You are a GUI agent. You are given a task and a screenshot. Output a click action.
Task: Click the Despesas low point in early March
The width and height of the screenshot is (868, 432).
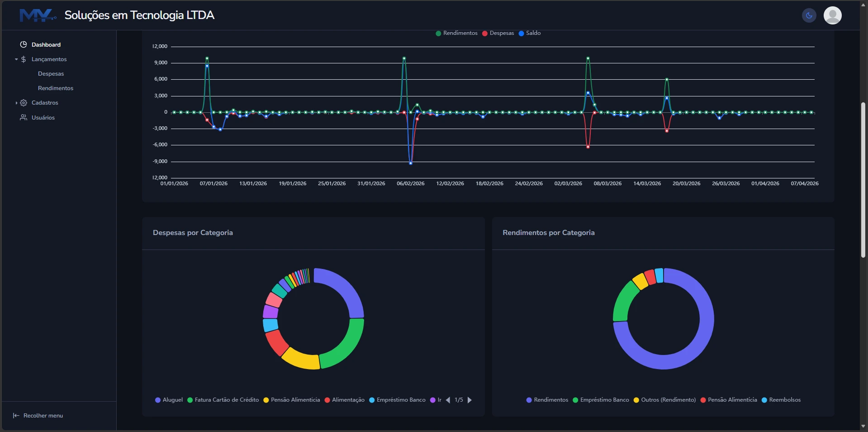[588, 147]
